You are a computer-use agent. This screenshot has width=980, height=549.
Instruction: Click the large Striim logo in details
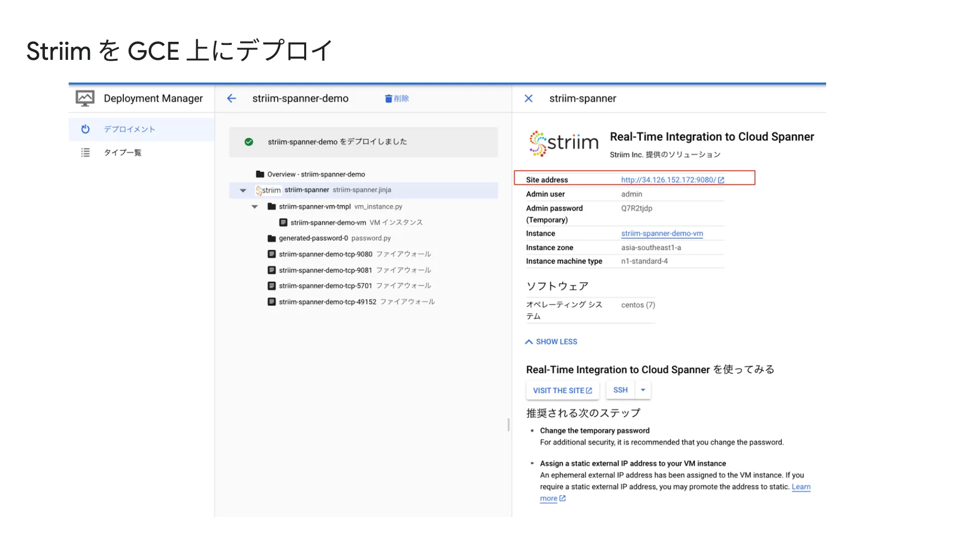click(x=564, y=143)
